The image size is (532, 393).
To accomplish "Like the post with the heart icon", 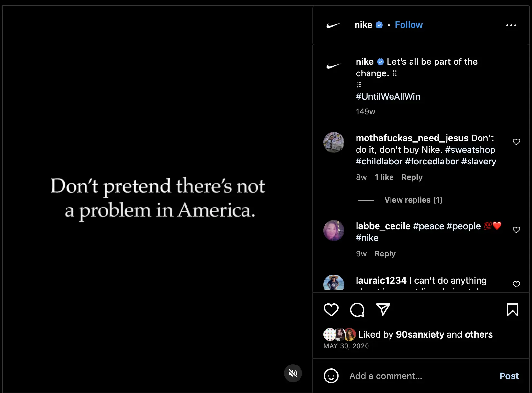I will pos(331,310).
